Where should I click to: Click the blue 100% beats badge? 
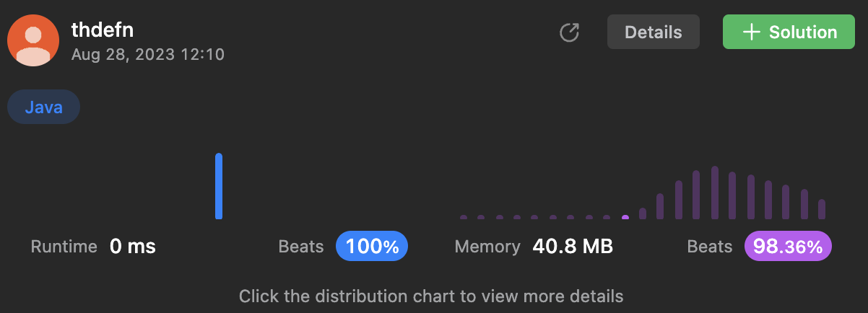click(372, 247)
